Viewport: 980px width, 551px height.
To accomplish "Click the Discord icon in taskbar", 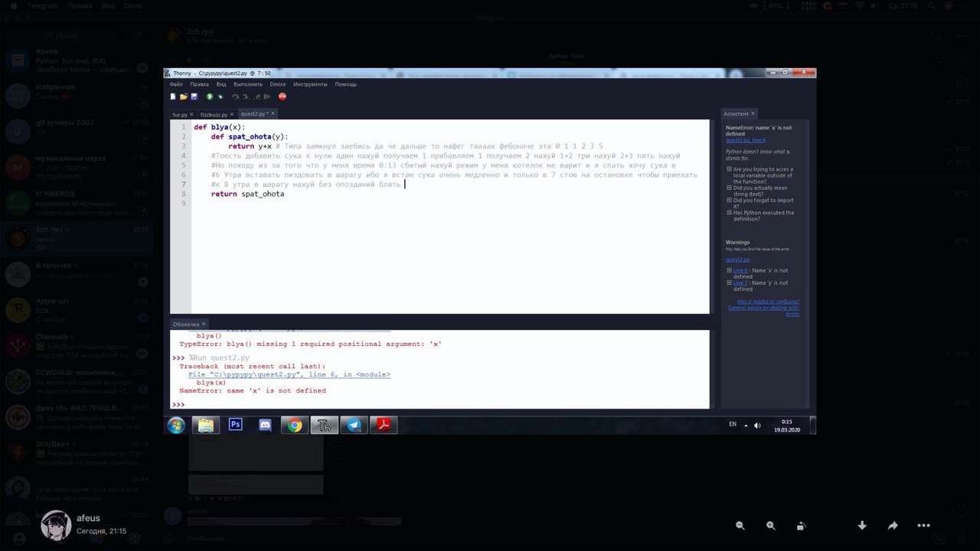I will pyautogui.click(x=265, y=425).
